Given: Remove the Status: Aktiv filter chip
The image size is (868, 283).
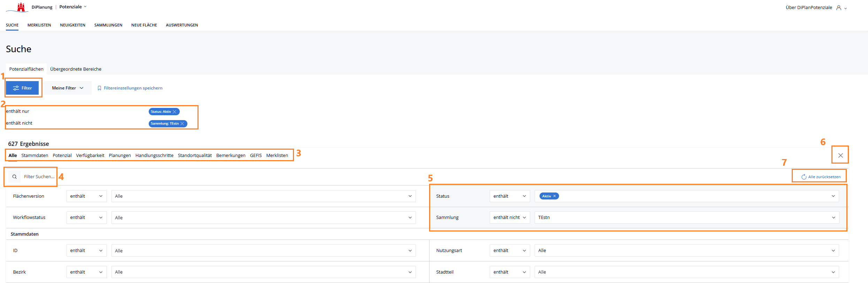Looking at the screenshot, I should (x=175, y=112).
